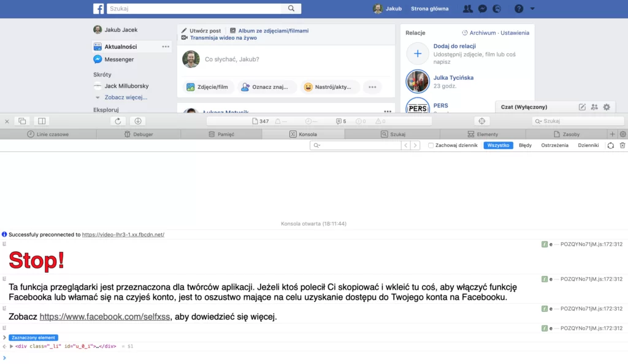
Task: Expand the account dropdown arrow in top bar
Action: pos(532,9)
